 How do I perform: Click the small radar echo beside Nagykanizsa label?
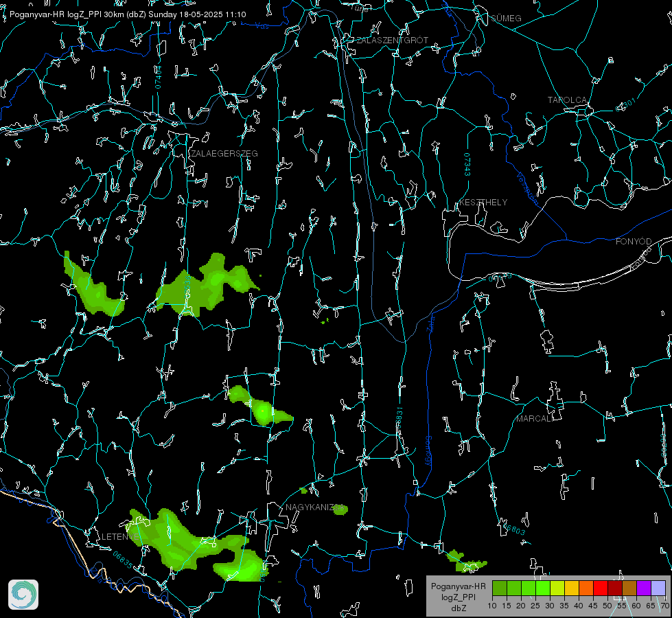pos(340,510)
